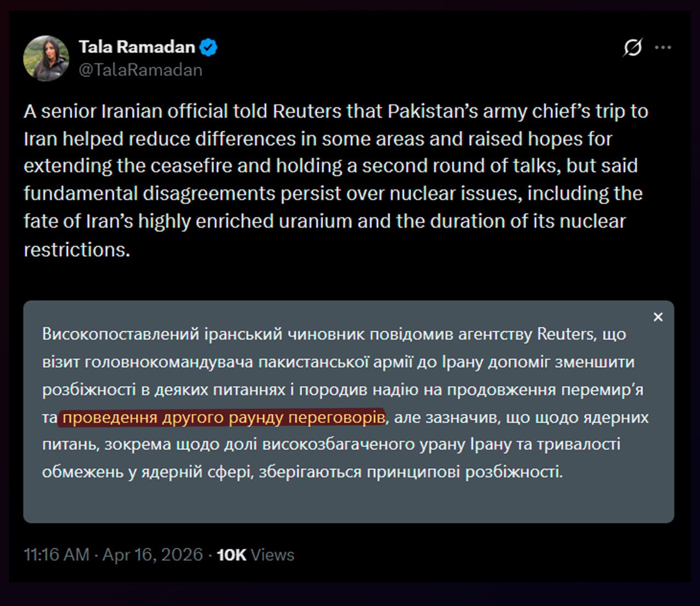Click the Apr 16, 2026 date
Image resolution: width=700 pixels, height=606 pixels.
point(153,555)
